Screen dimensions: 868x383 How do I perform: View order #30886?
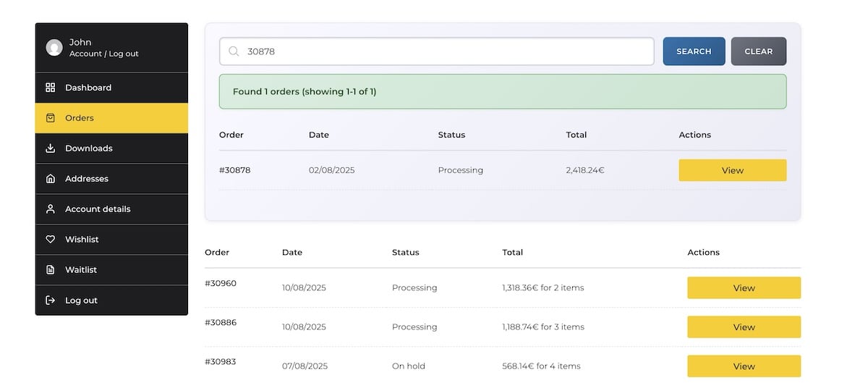tap(744, 327)
